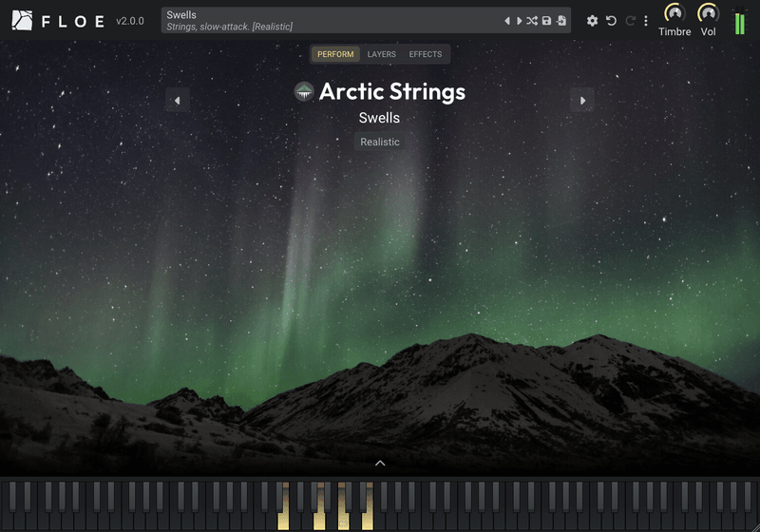This screenshot has width=760, height=532.
Task: Expand the panel with the up chevron
Action: point(380,464)
